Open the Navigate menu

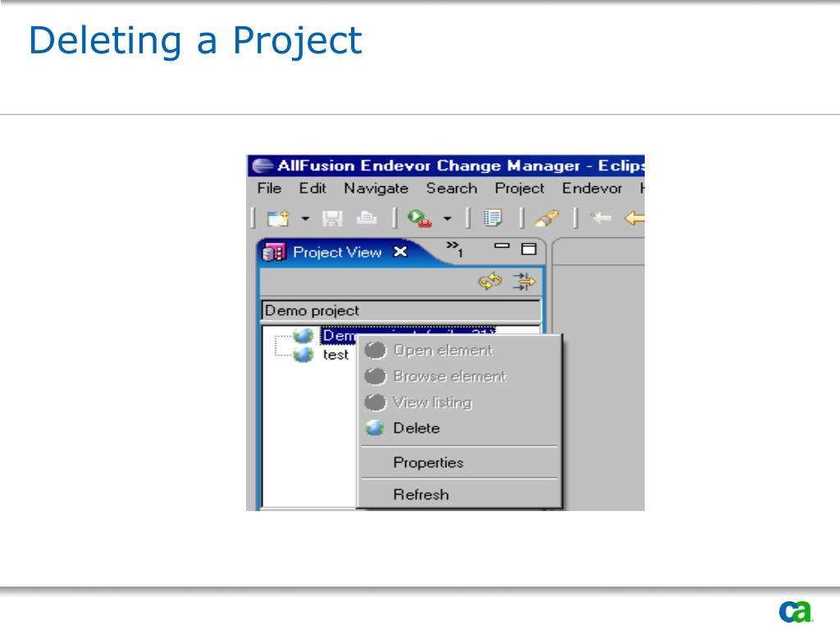click(376, 189)
